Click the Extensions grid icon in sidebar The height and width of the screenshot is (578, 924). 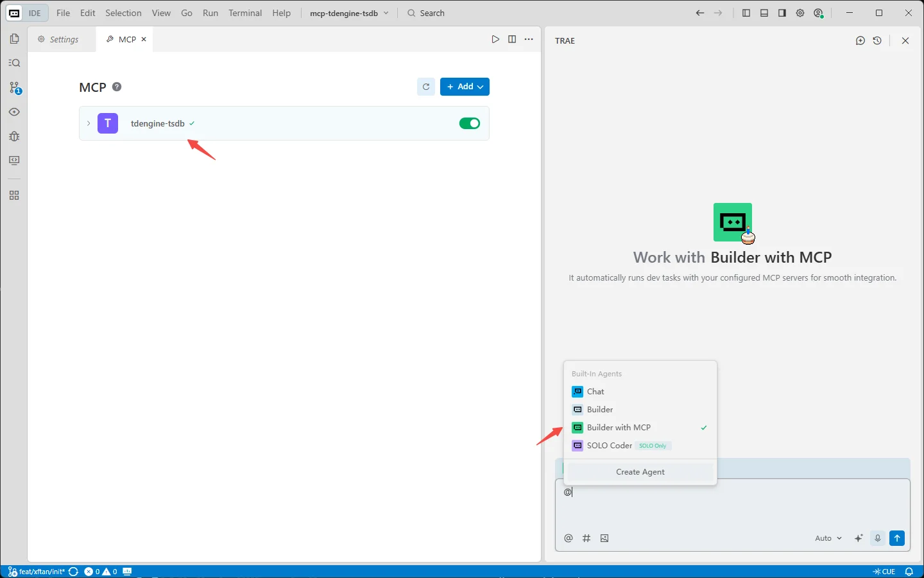click(14, 195)
